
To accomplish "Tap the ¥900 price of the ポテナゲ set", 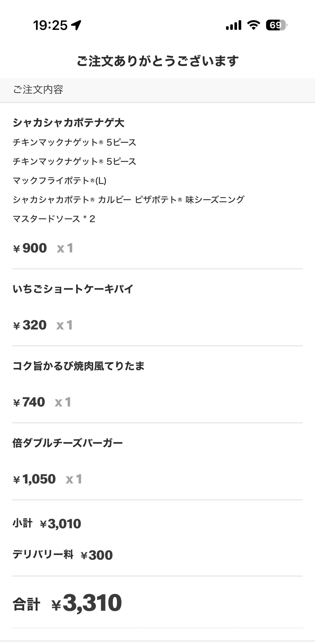I will 30,248.
